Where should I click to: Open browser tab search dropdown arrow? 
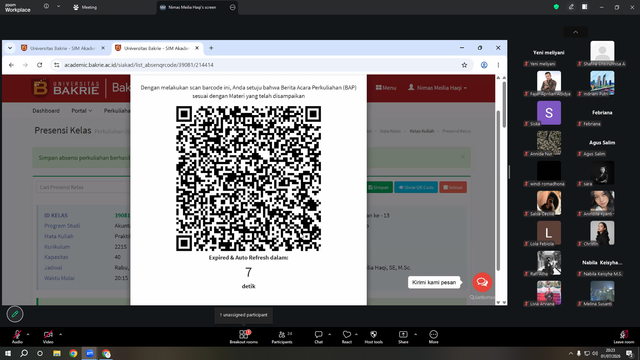[10, 48]
